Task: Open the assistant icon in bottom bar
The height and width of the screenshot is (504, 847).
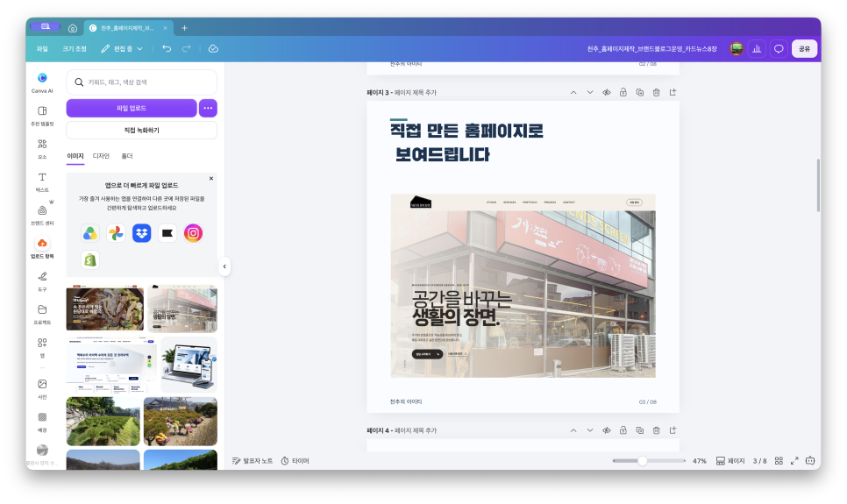Action: pos(809,461)
